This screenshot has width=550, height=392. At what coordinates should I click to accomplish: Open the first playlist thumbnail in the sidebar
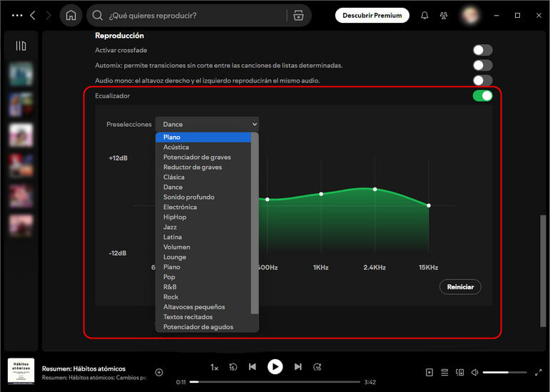(21, 74)
